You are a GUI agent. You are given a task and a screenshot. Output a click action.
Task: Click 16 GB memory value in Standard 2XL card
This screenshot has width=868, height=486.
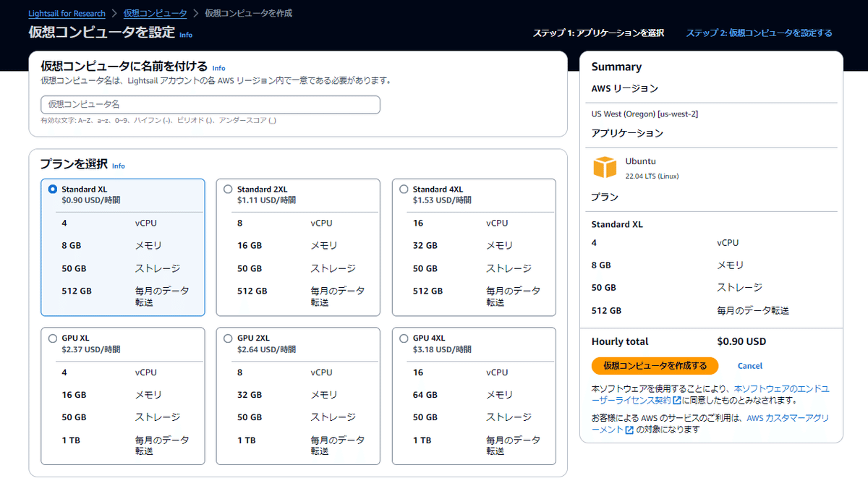click(250, 246)
